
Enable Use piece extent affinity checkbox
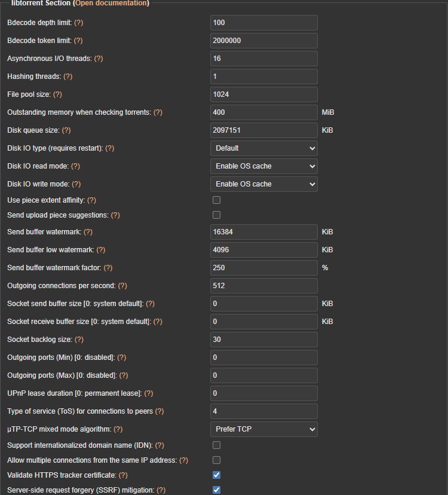point(216,200)
